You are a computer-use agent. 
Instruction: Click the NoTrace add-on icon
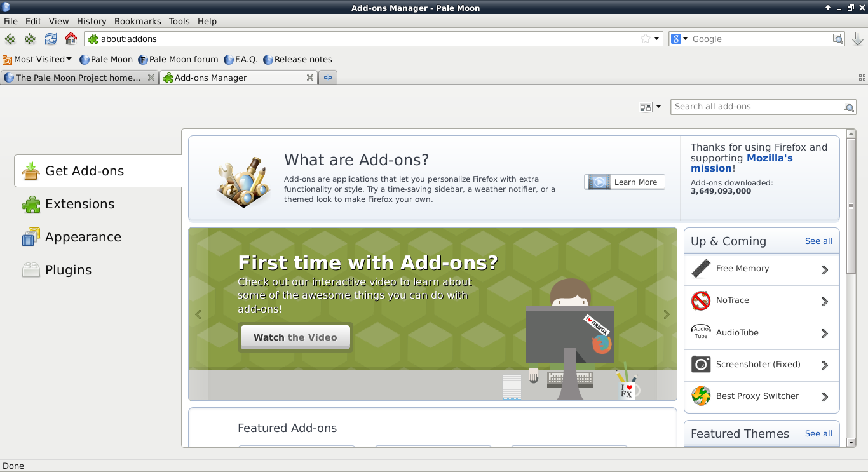[701, 300]
